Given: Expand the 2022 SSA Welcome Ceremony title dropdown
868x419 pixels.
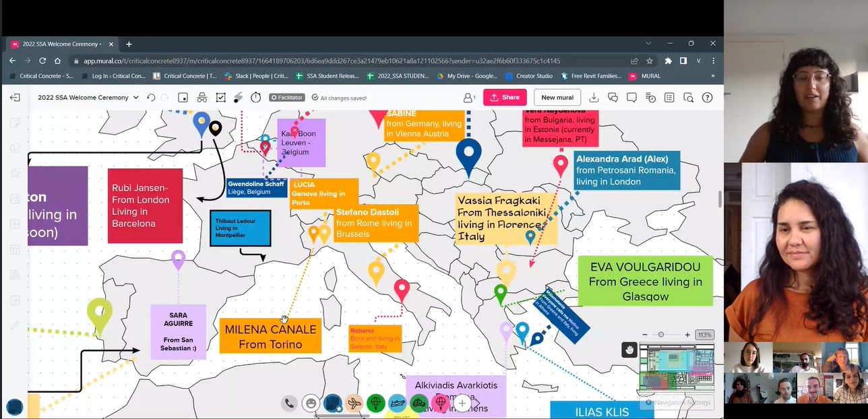Looking at the screenshot, I should point(135,98).
